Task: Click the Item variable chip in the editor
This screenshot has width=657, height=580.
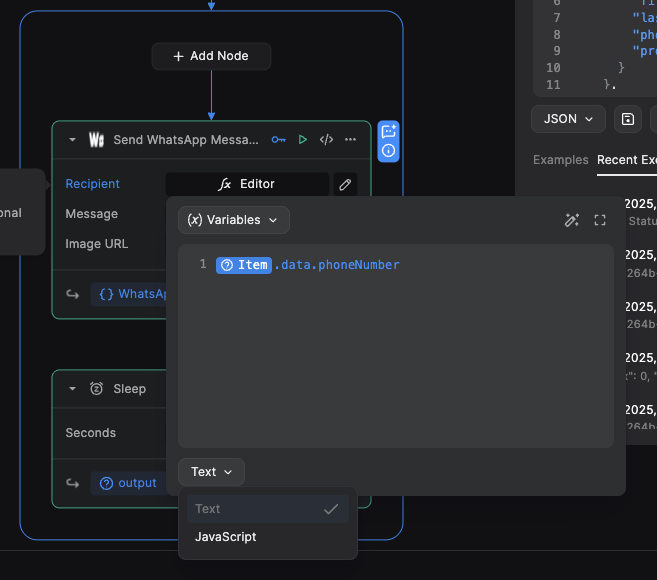Action: pyautogui.click(x=244, y=265)
